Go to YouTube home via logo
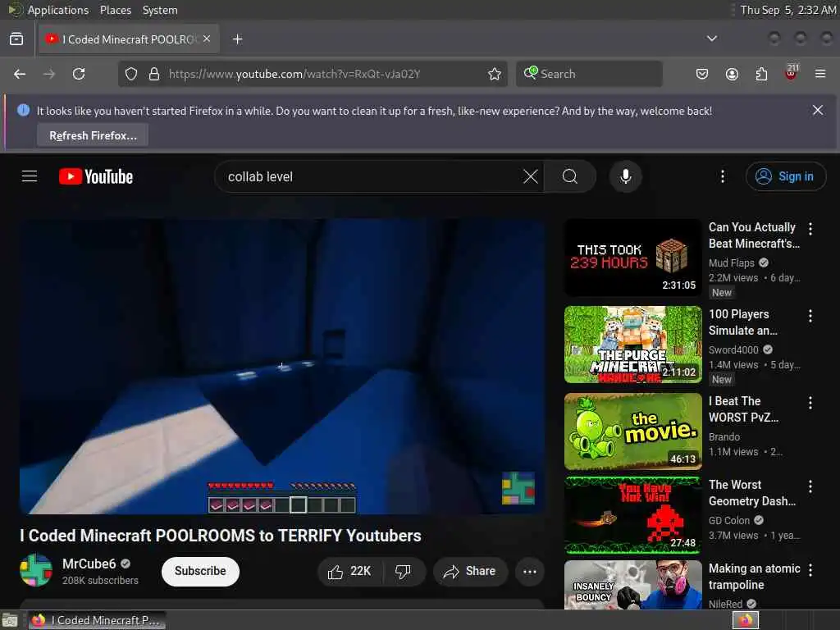 click(x=96, y=176)
